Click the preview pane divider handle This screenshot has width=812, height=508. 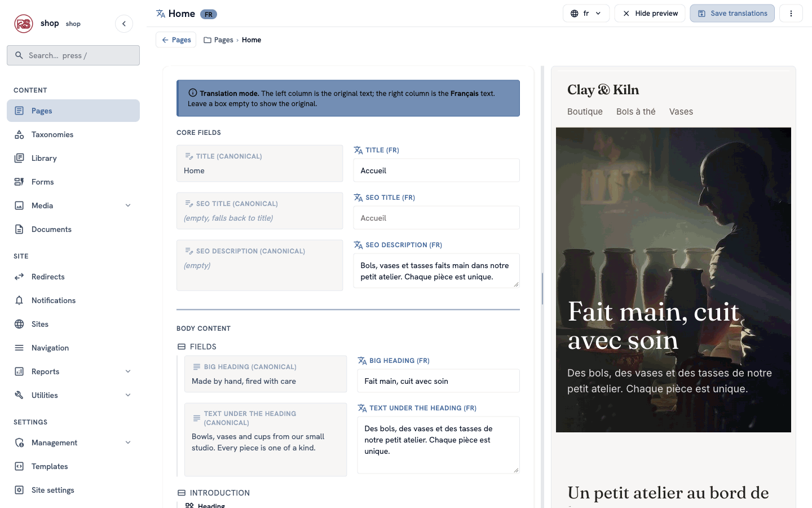click(542, 288)
